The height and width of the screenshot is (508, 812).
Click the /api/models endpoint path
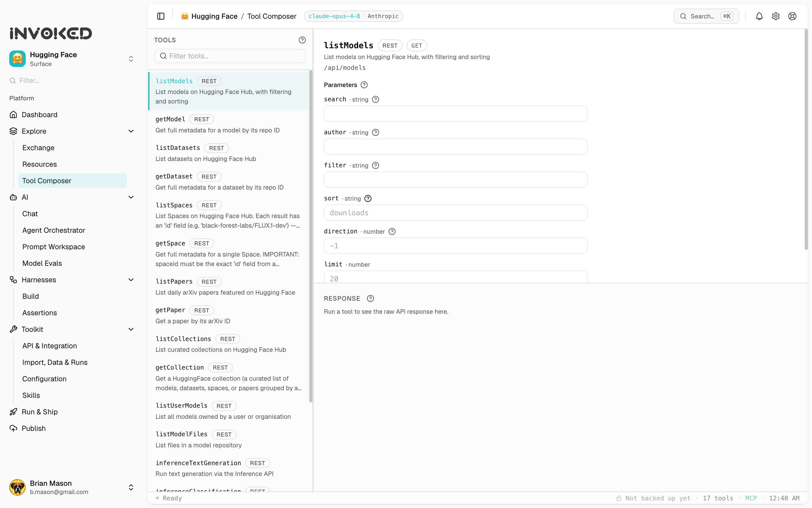[x=344, y=68]
